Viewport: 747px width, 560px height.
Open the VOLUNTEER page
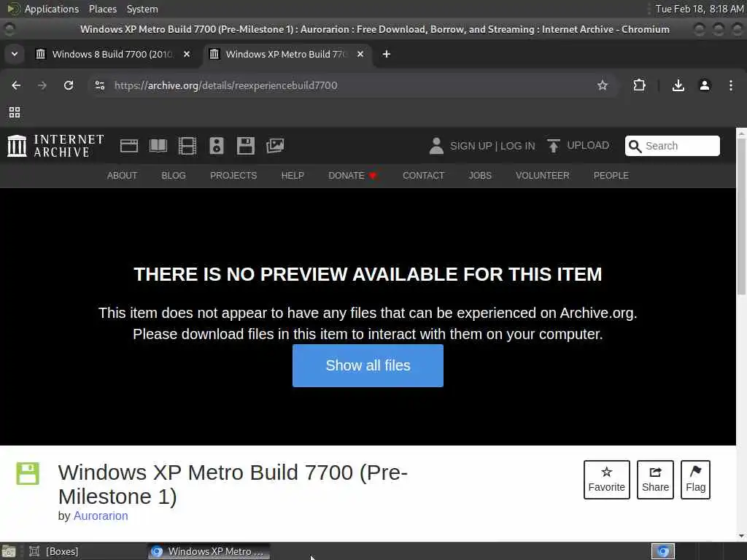[x=542, y=176]
